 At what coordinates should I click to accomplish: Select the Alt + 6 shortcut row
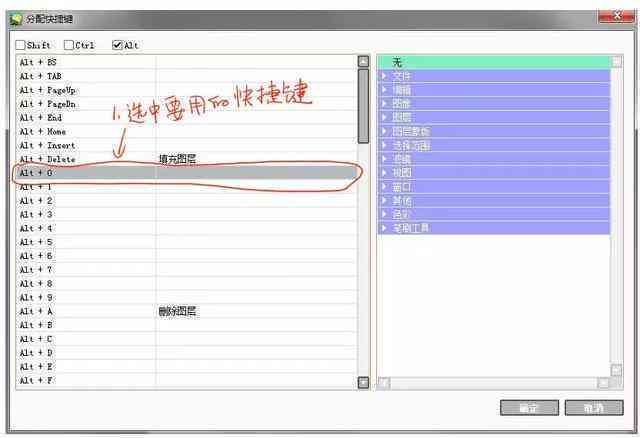[187, 256]
